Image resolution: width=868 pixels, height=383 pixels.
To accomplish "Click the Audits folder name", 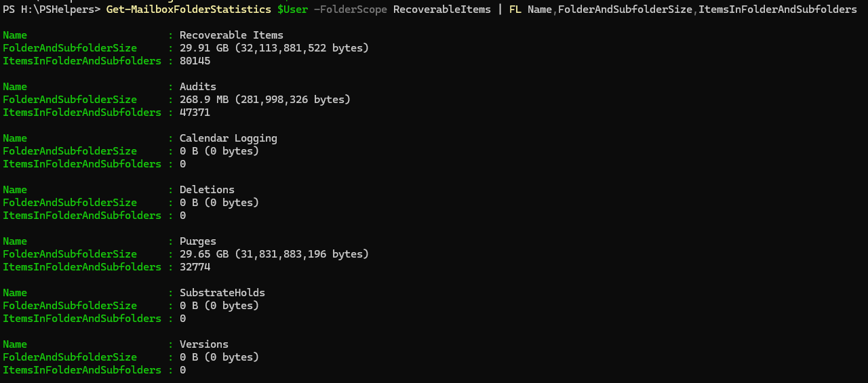I will pos(198,87).
